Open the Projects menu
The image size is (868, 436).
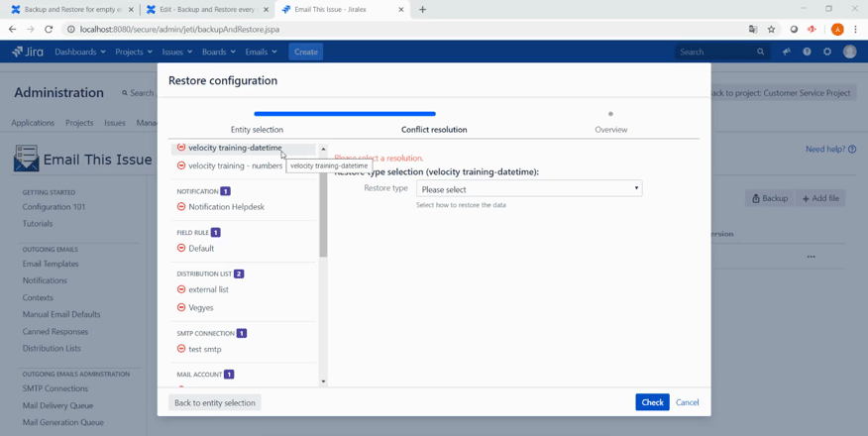pos(134,52)
